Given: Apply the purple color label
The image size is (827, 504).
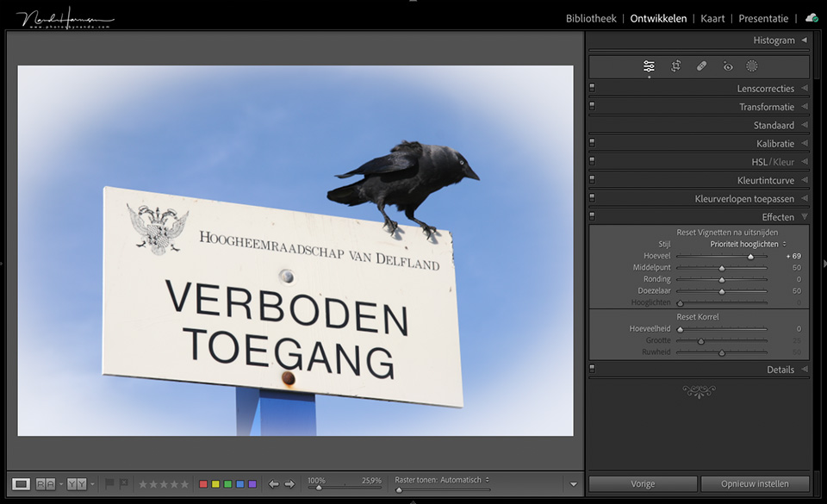Looking at the screenshot, I should [252, 484].
